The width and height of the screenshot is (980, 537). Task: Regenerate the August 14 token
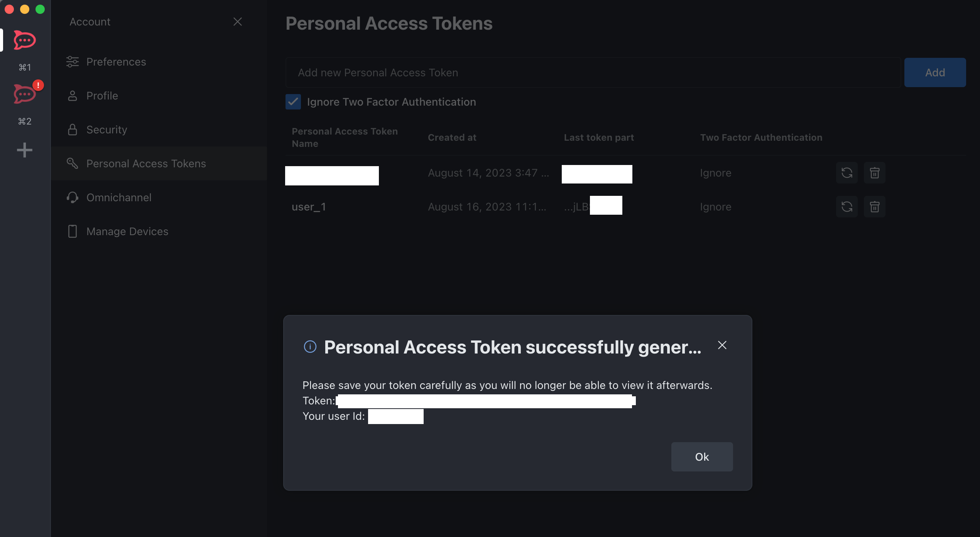pyautogui.click(x=847, y=173)
